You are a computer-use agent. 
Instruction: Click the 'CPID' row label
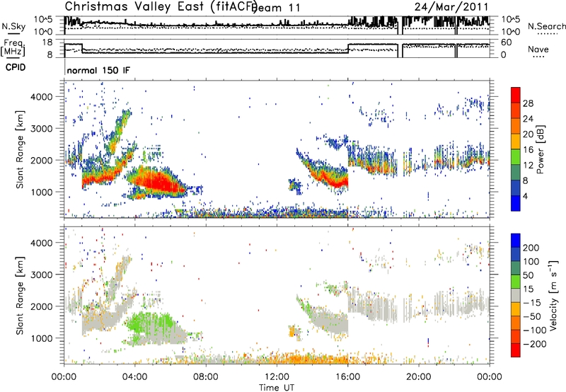click(16, 67)
